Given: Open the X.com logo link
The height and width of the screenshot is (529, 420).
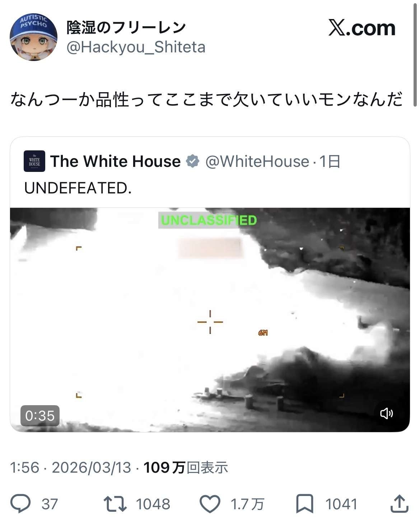Looking at the screenshot, I should (361, 28).
